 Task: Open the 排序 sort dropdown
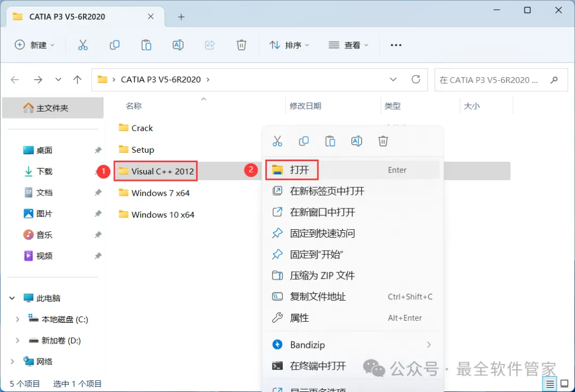pyautogui.click(x=289, y=45)
